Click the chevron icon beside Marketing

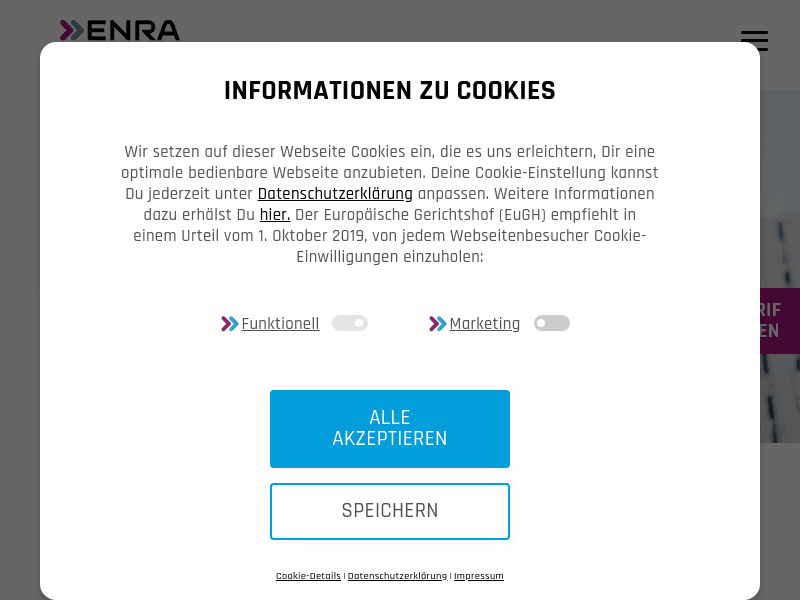[x=438, y=323]
